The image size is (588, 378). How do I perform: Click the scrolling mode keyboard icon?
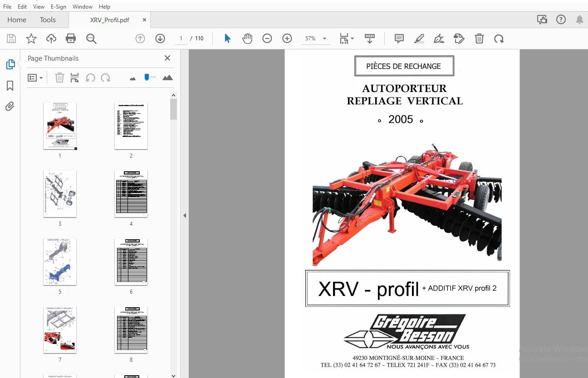(x=370, y=39)
